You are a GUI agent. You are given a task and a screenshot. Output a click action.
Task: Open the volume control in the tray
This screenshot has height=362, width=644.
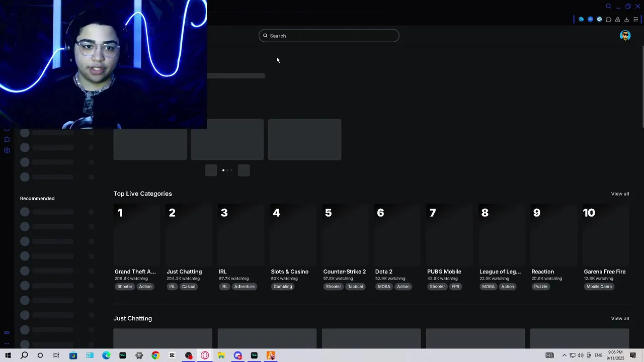[x=581, y=355]
